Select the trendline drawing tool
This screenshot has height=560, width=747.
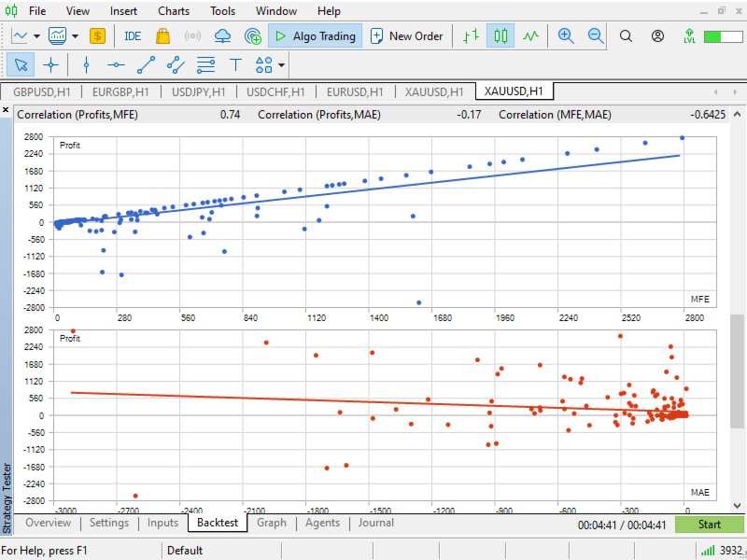tap(146, 64)
